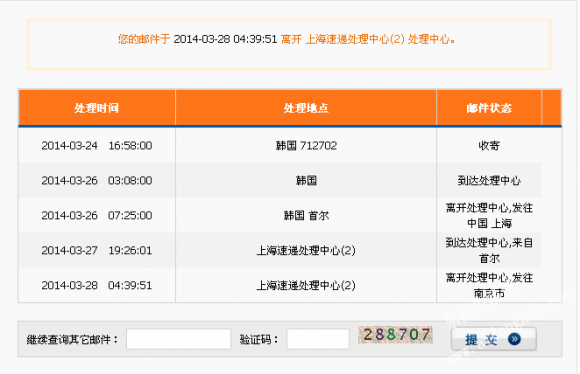Select the 离开处理中心,发往南京市 status cell

489,285
